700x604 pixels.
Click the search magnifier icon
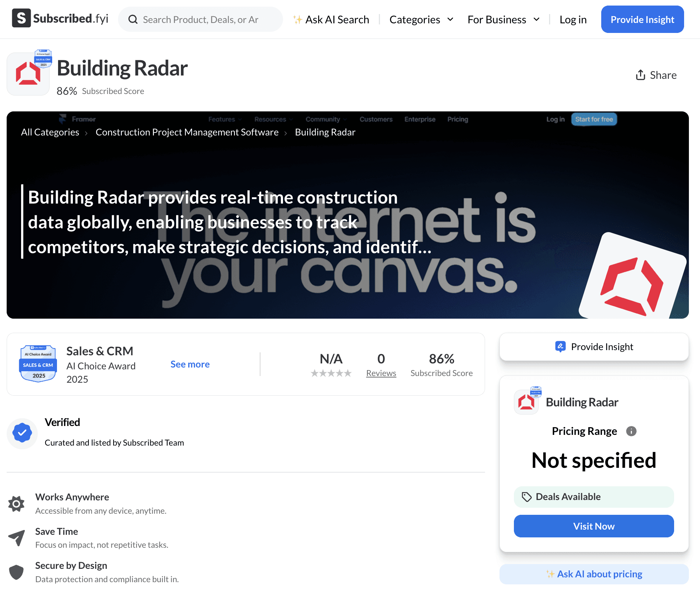coord(133,20)
